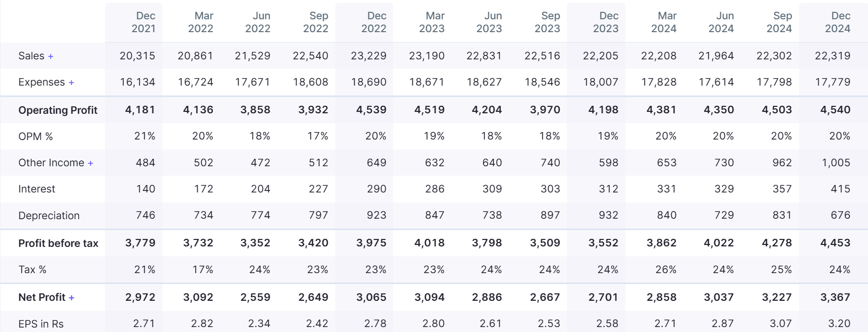
Task: Click the Depreciation row label
Action: 49,216
